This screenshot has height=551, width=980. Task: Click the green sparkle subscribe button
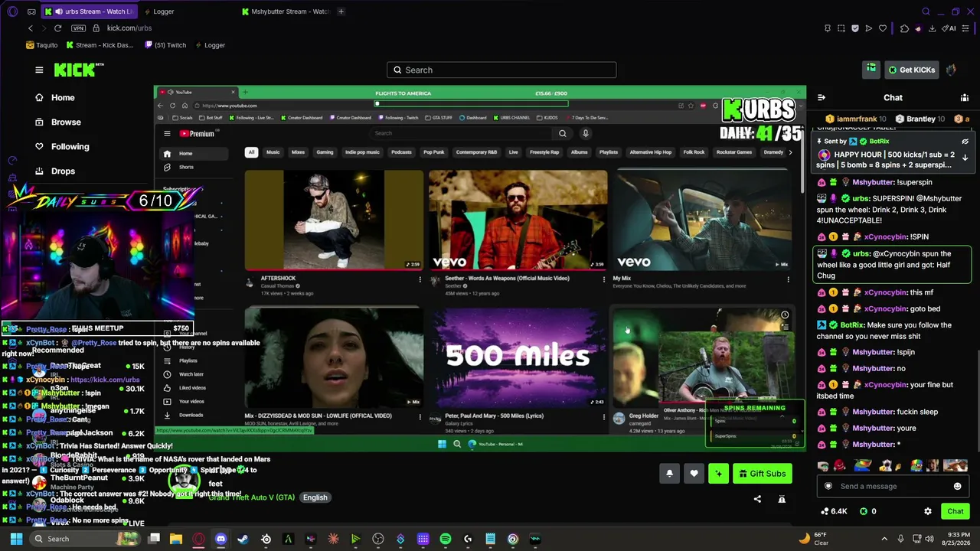point(718,474)
